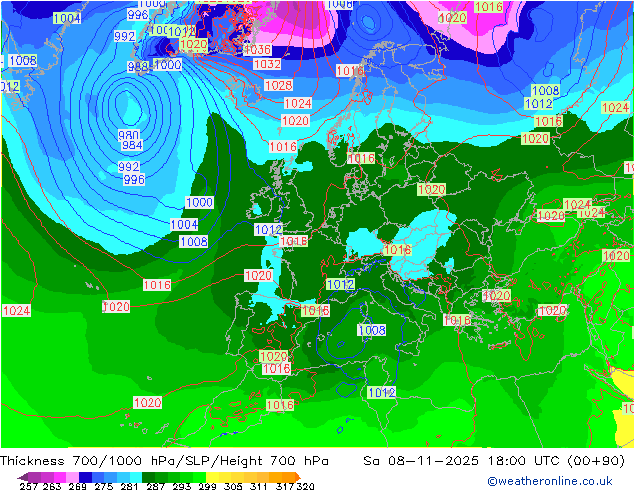Select the 988 isobar label

[x=137, y=67]
